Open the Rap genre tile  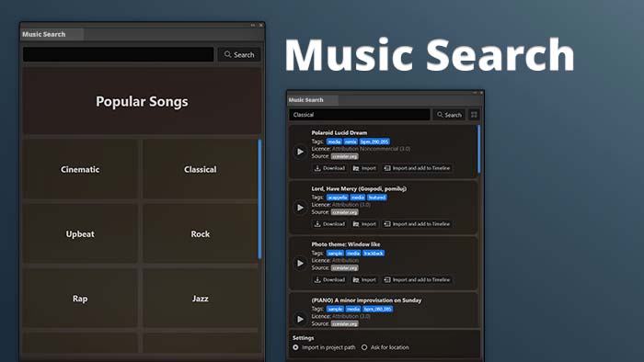click(x=80, y=299)
